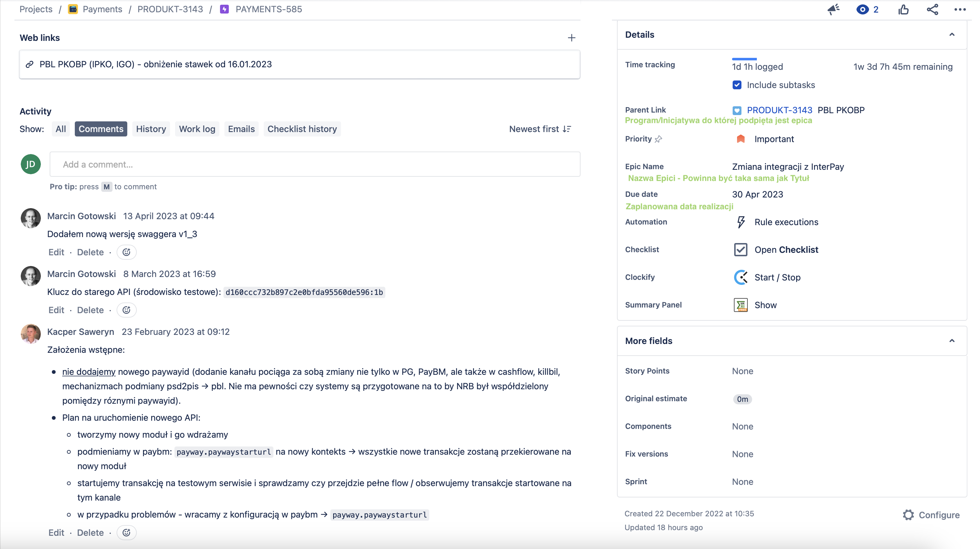
Task: Switch to the History activity tab
Action: click(151, 129)
